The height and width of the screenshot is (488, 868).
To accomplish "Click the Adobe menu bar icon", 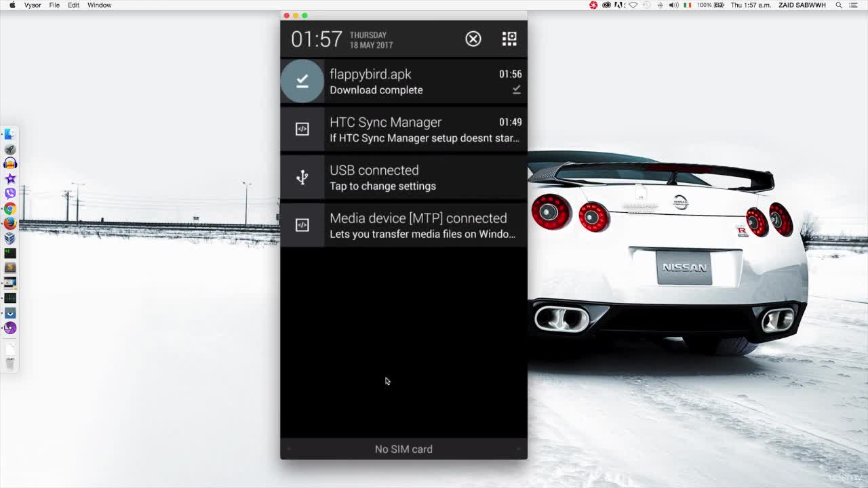I will (620, 5).
